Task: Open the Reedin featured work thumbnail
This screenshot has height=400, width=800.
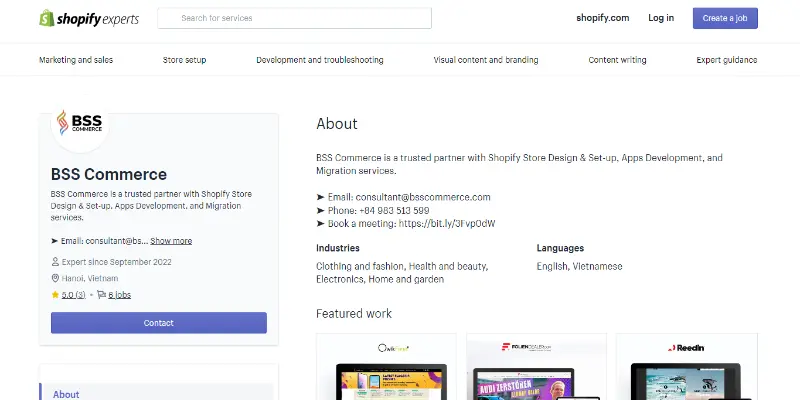Action: coord(687,367)
